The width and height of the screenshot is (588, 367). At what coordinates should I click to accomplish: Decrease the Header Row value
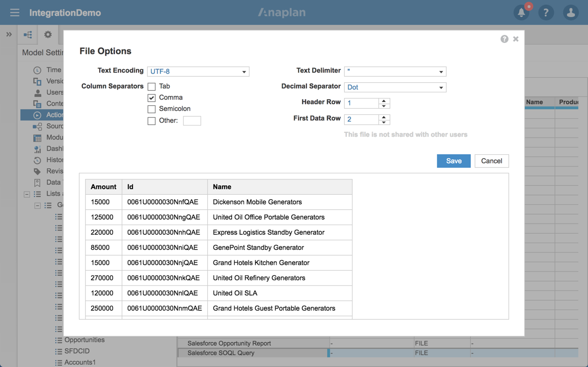384,106
